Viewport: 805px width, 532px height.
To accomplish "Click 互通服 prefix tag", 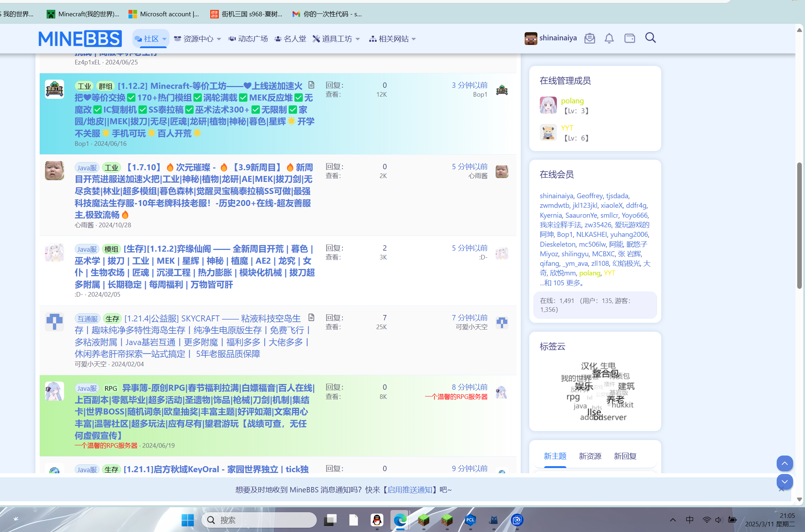I will [88, 319].
